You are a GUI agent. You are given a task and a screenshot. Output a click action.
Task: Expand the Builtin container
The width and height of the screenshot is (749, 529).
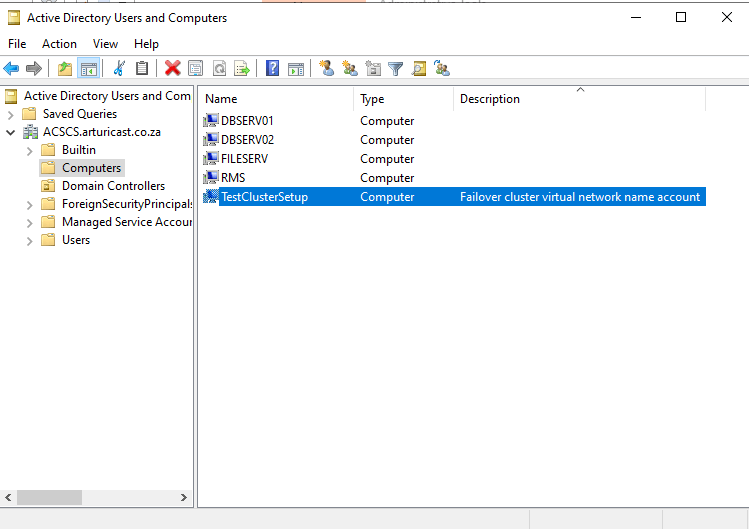30,151
